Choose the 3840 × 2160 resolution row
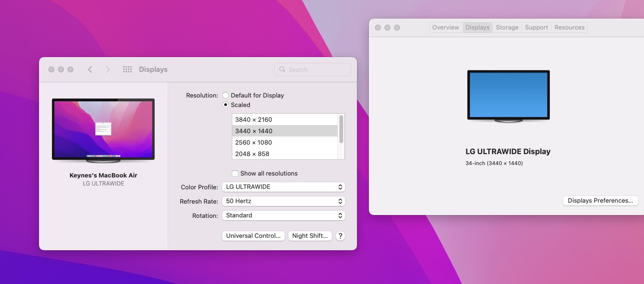 [x=285, y=119]
